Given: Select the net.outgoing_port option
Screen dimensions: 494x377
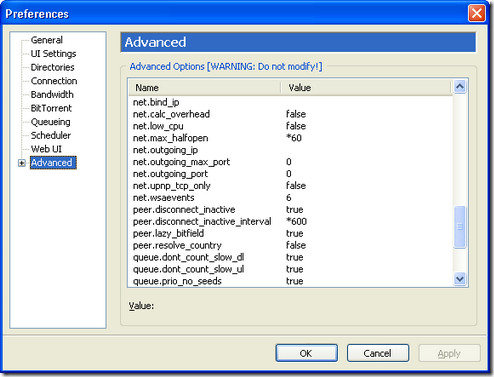Looking at the screenshot, I should (x=290, y=174).
